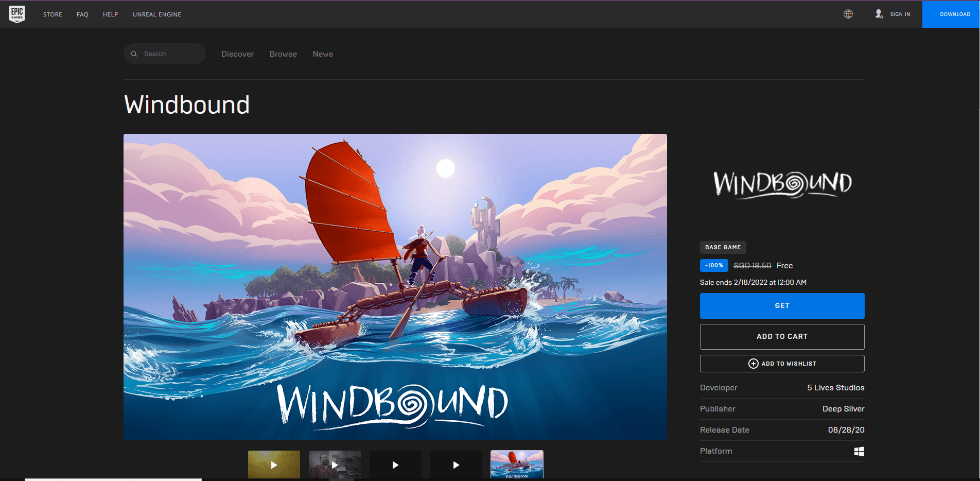Switch to the Browse tab
Screen dimensions: 980x481
(x=283, y=54)
